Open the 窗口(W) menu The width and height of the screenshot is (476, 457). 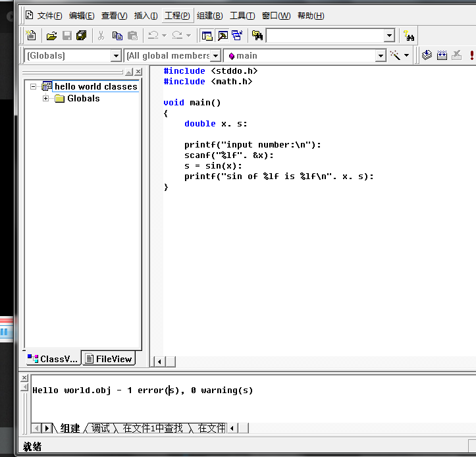point(276,16)
